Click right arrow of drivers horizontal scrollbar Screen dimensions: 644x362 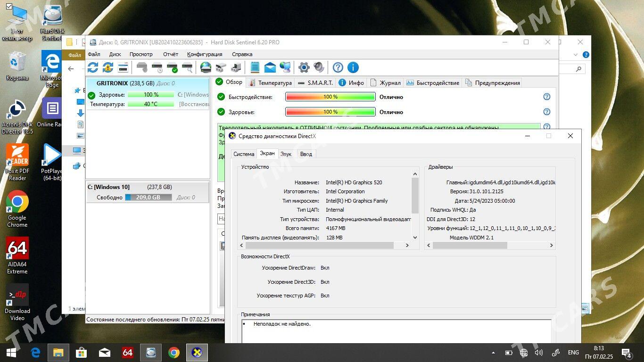click(x=551, y=246)
